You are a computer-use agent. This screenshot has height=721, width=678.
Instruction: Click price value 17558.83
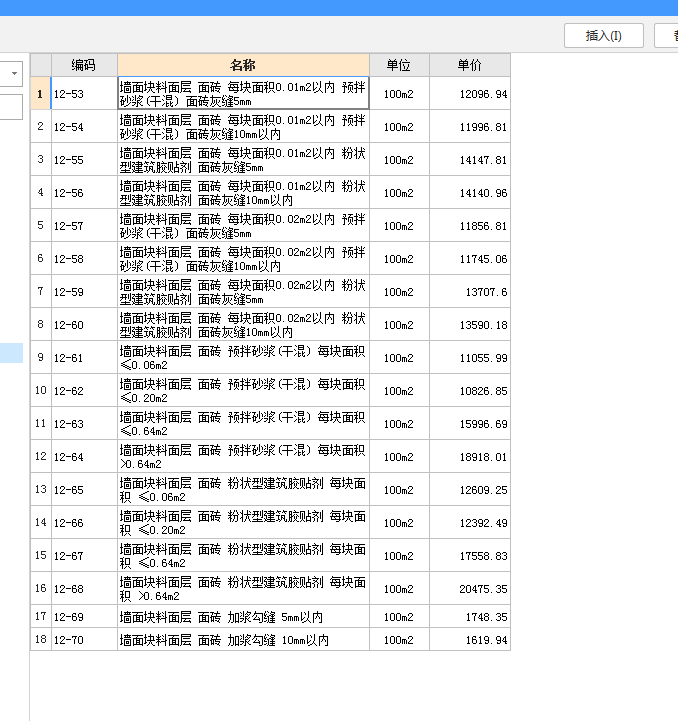[483, 557]
